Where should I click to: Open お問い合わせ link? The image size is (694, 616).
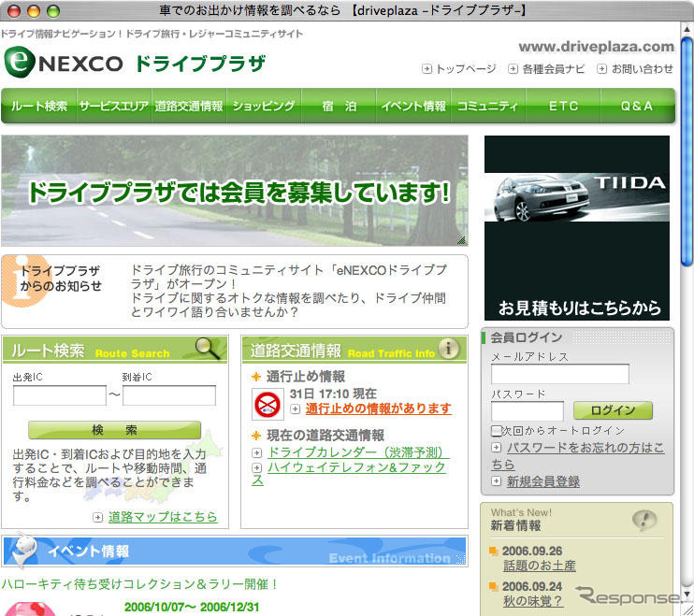tap(643, 69)
